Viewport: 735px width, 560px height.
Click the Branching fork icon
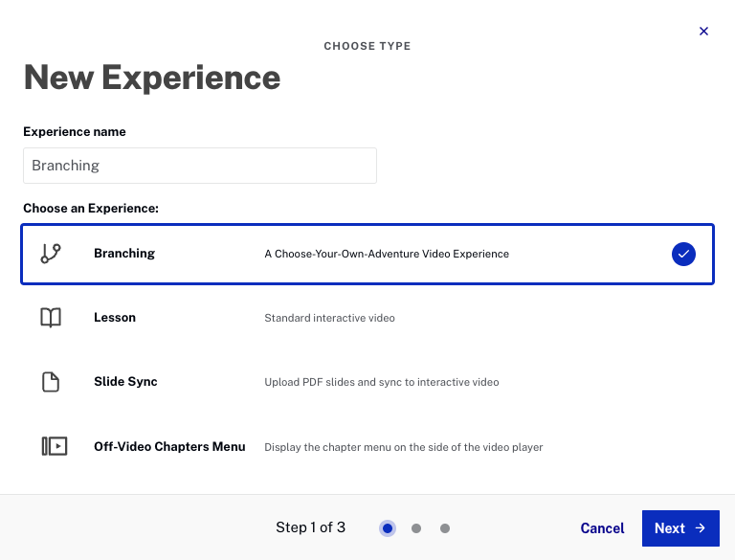coord(51,254)
